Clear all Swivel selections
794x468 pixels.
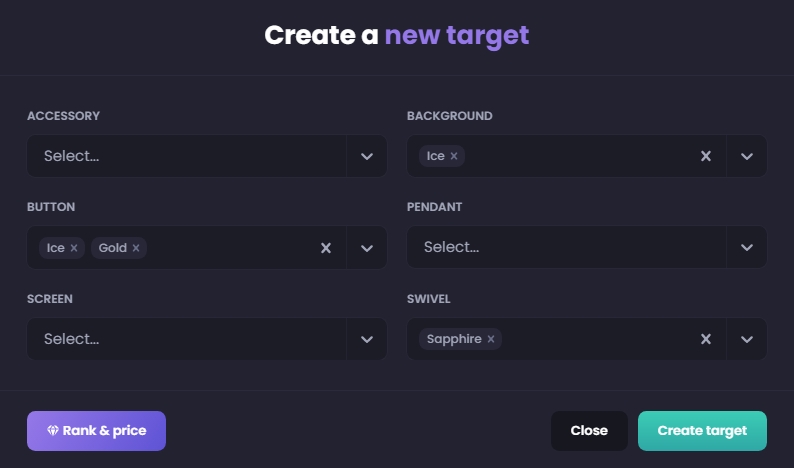pos(705,339)
